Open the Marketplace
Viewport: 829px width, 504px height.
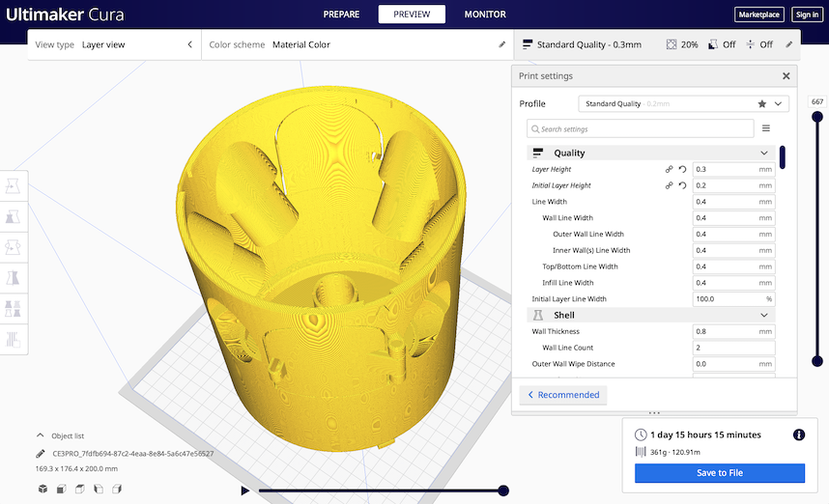coord(758,14)
